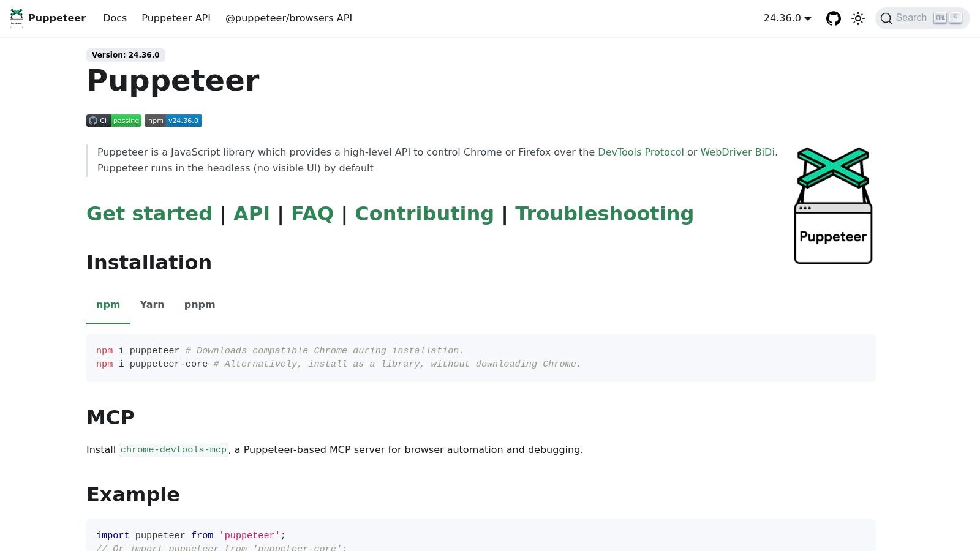The image size is (980, 551).
Task: Click the Search input field
Action: (x=922, y=18)
